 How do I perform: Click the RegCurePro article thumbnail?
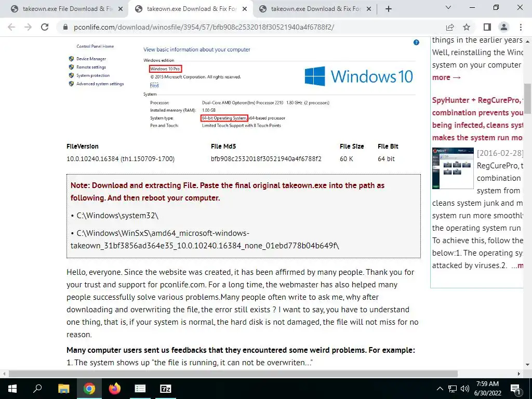(453, 168)
